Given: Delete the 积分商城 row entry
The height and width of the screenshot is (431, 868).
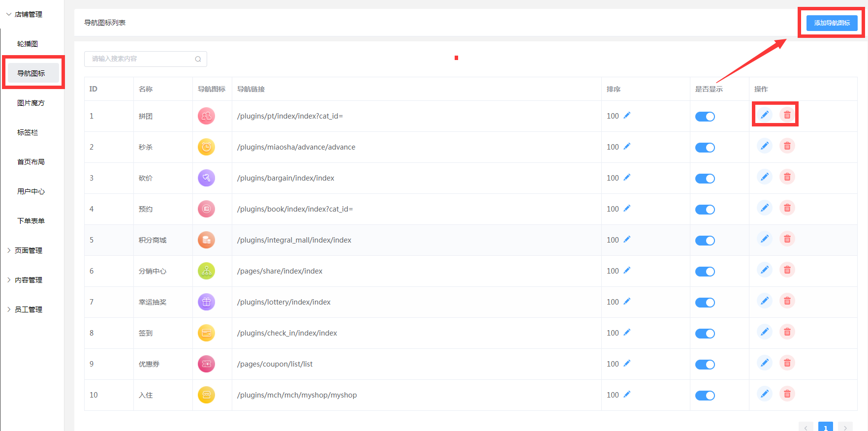Looking at the screenshot, I should 787,239.
